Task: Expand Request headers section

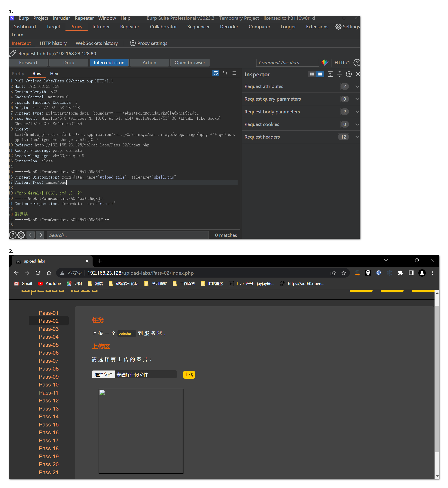Action: point(357,137)
